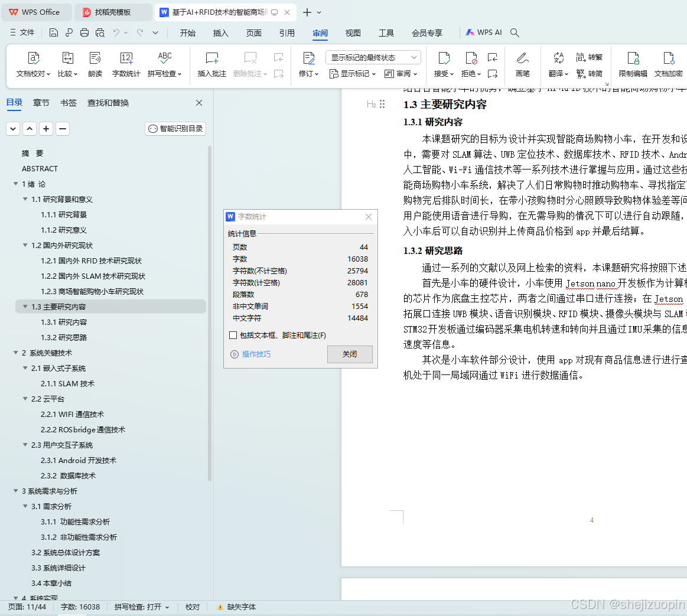The width and height of the screenshot is (687, 616).
Task: Open a new tab with plus button
Action: pos(307,12)
